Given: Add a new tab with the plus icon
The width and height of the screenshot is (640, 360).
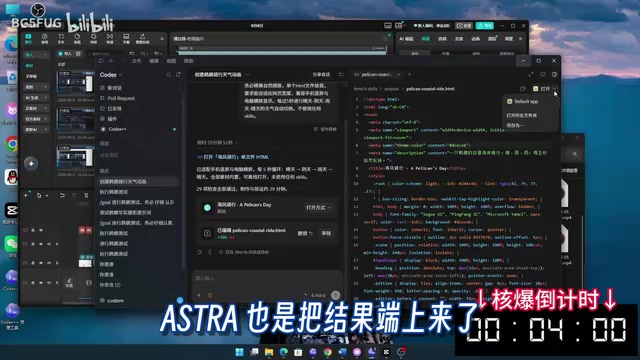Looking at the screenshot, I should point(409,75).
